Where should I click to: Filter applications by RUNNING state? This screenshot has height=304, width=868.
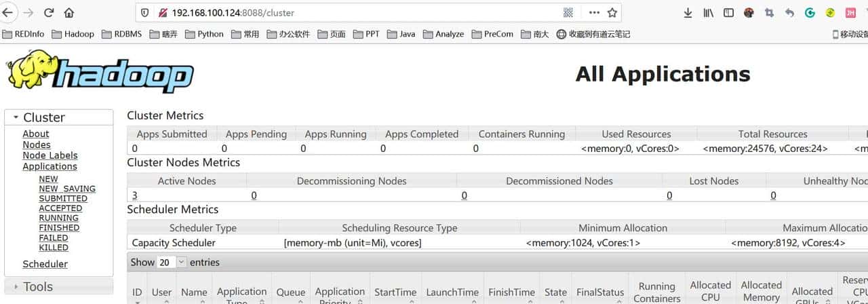[58, 218]
